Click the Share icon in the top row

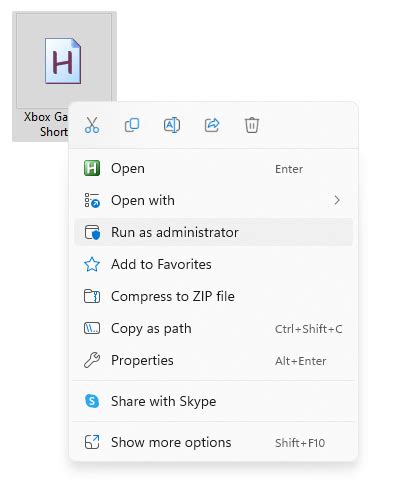212,125
